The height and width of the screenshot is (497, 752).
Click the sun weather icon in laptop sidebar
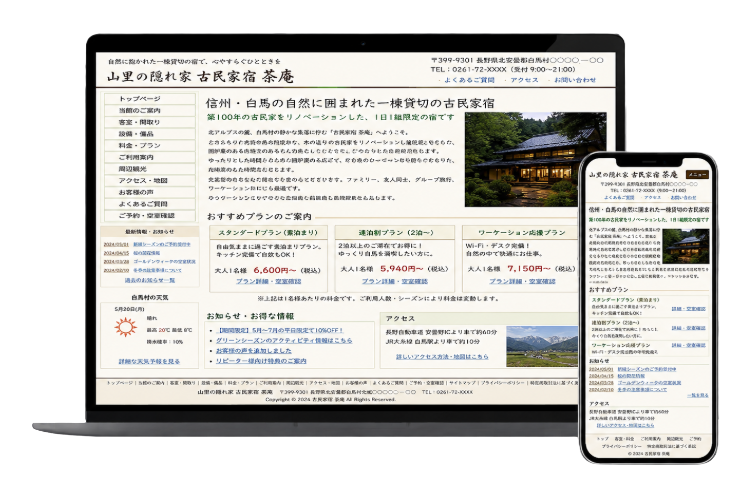point(126,327)
